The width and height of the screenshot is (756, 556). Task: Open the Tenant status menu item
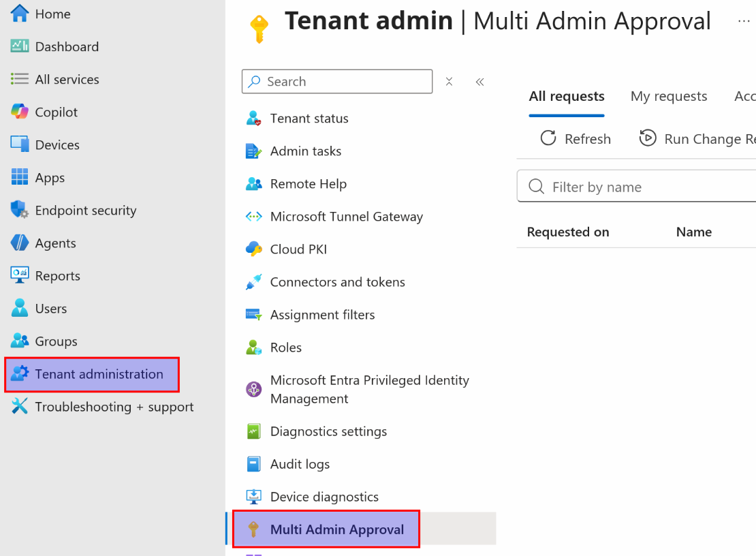[309, 118]
